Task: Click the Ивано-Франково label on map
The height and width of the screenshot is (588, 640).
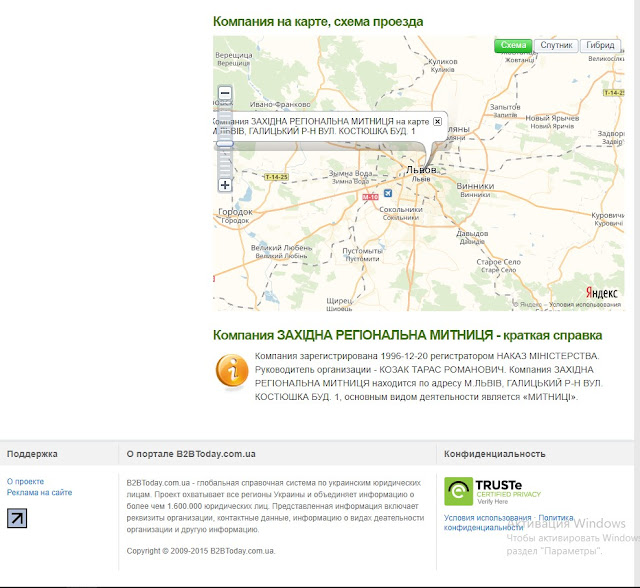Action: pyautogui.click(x=280, y=104)
